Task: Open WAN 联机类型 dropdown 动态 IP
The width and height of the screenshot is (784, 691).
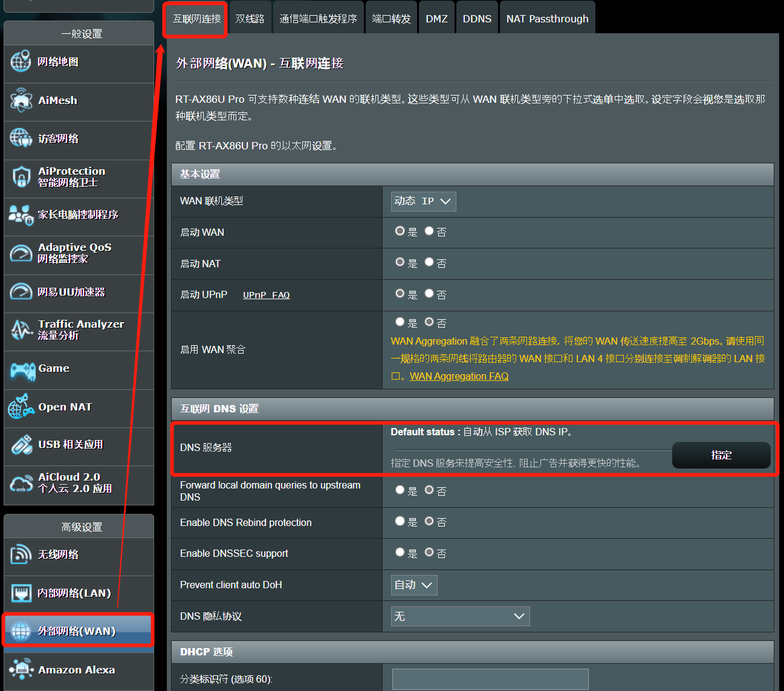Action: pos(423,201)
